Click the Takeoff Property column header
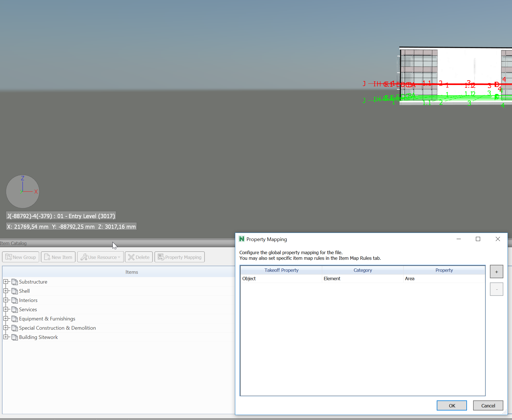512x420 pixels. coord(281,270)
